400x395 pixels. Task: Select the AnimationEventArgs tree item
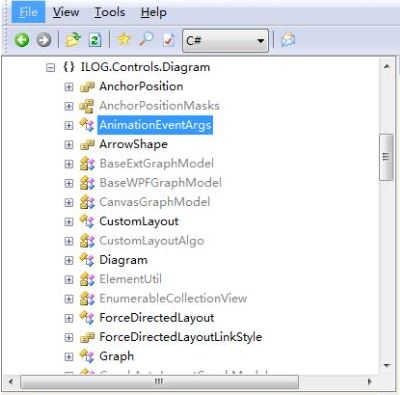tap(155, 125)
